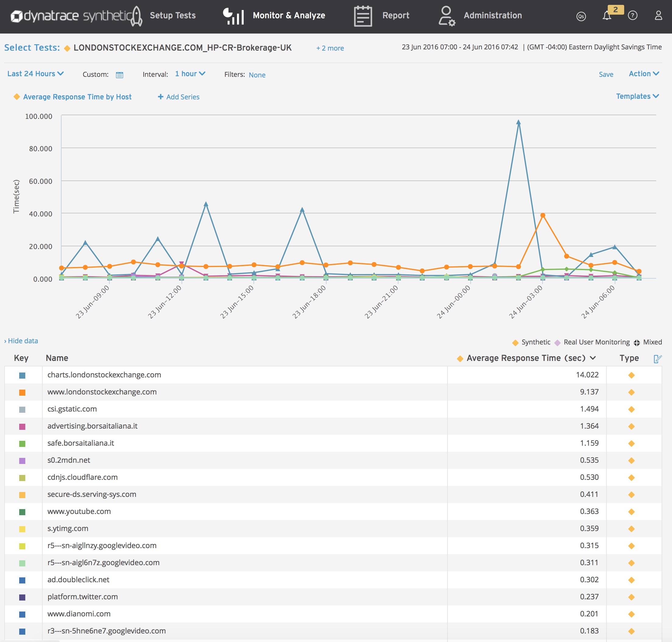The height and width of the screenshot is (642, 672).
Task: Click type diamond for csi.gstatic.com row
Action: 631,409
